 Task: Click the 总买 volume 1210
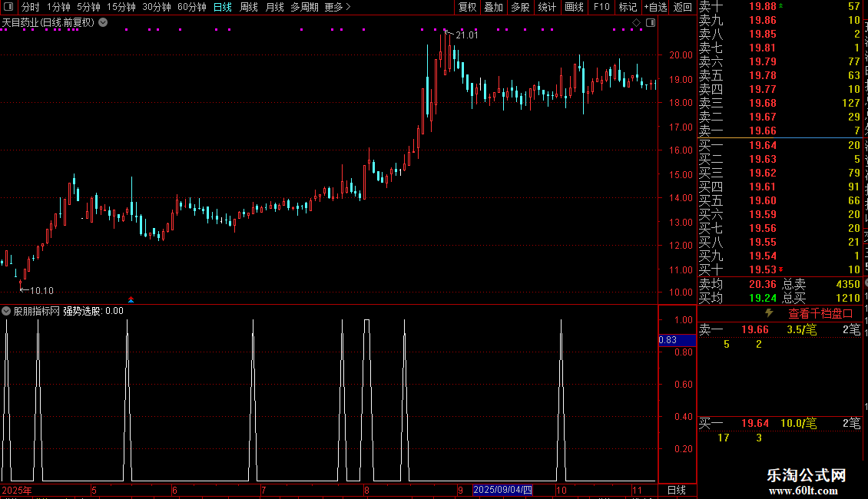pos(847,298)
